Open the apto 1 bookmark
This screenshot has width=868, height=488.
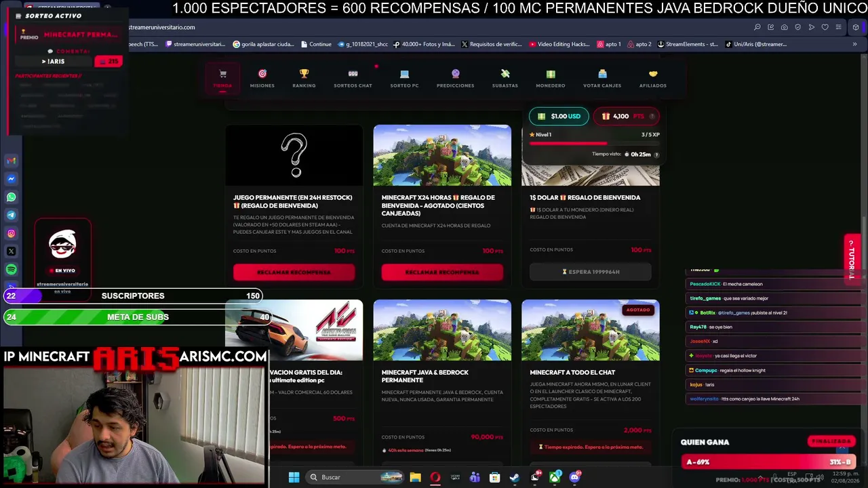609,44
